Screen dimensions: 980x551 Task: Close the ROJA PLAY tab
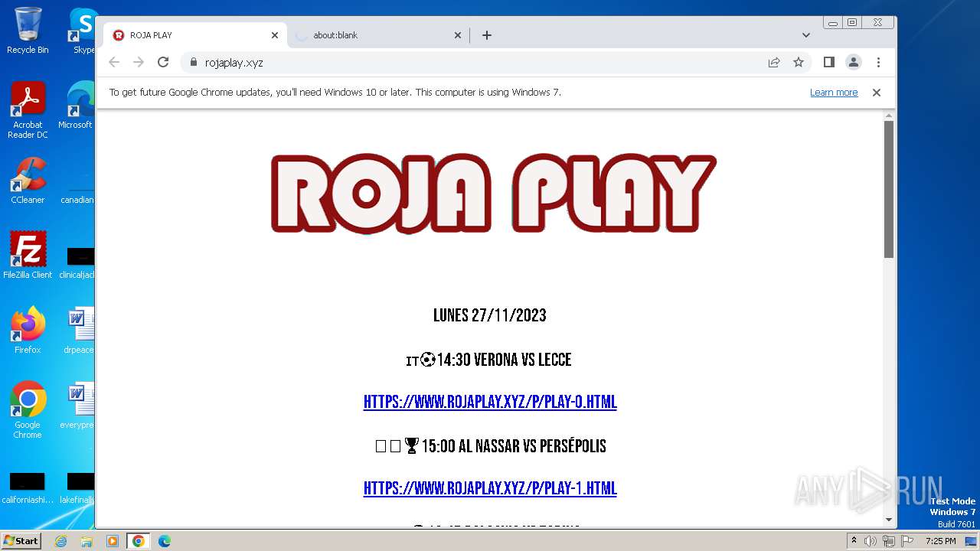275,35
